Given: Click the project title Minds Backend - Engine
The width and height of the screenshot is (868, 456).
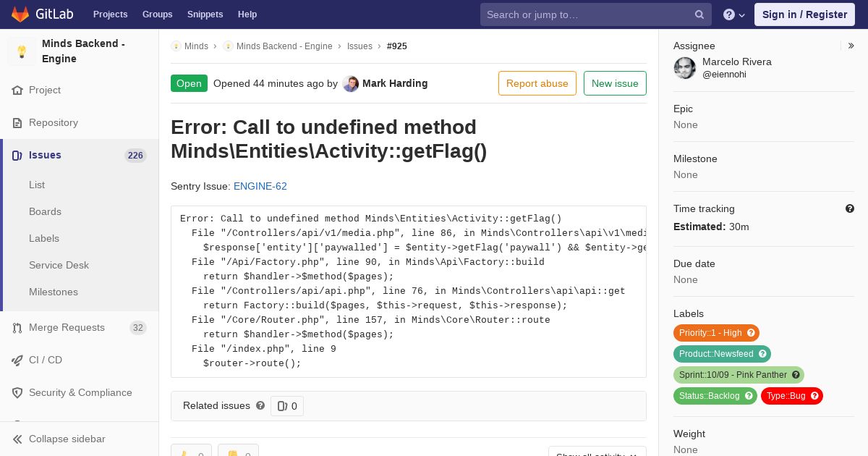Looking at the screenshot, I should click(x=83, y=51).
